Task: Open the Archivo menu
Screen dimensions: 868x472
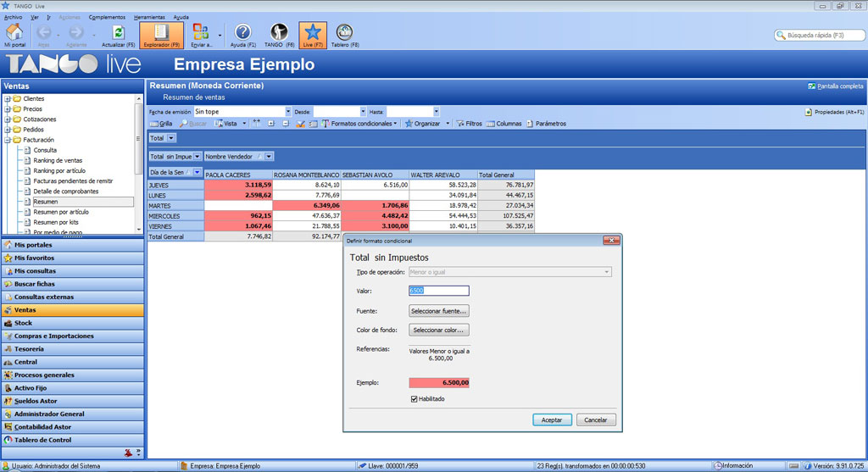Action: [13, 17]
